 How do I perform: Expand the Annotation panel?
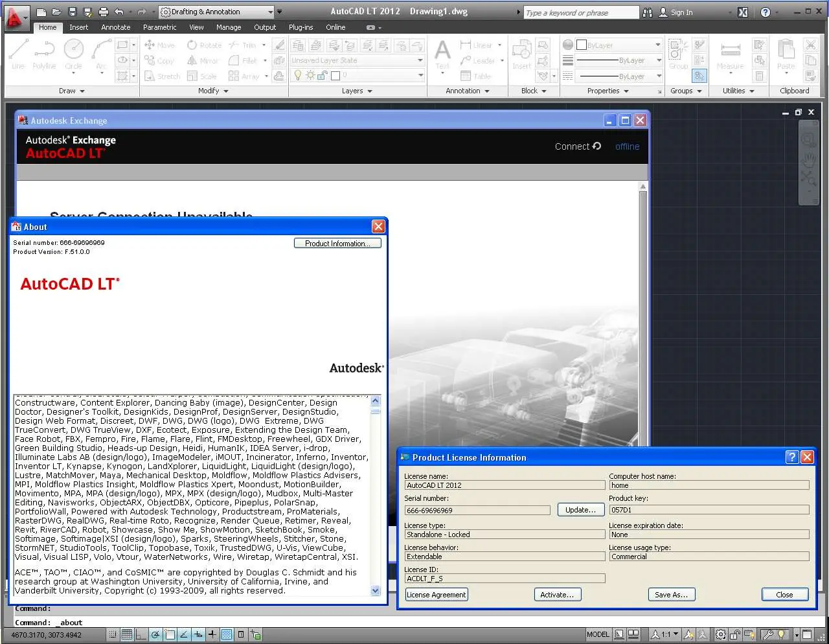pos(467,91)
